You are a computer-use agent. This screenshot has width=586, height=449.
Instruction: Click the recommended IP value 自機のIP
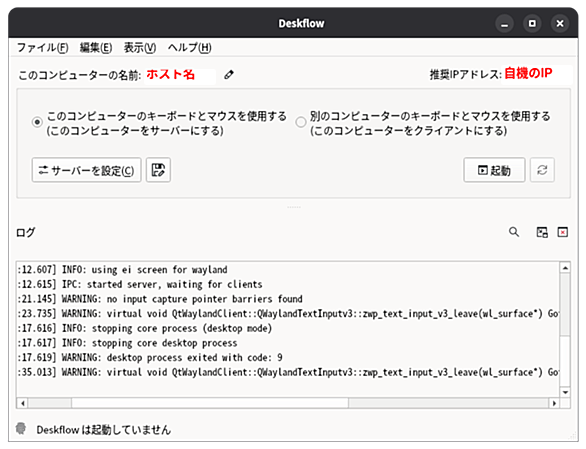528,73
